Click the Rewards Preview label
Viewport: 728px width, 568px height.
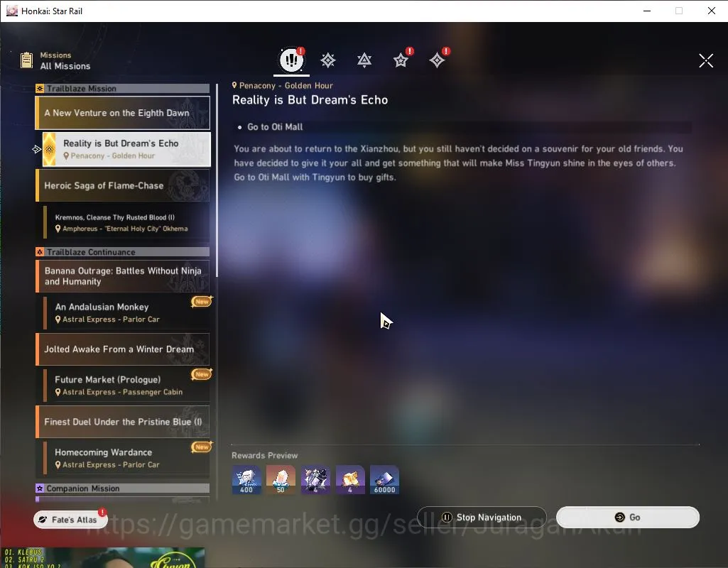265,455
